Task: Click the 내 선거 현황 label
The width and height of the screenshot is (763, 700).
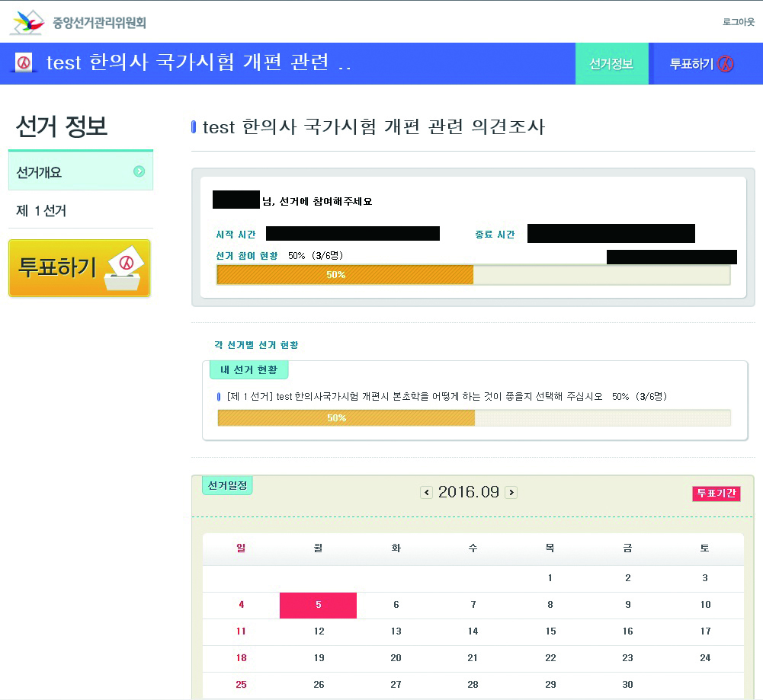Action: pyautogui.click(x=248, y=370)
